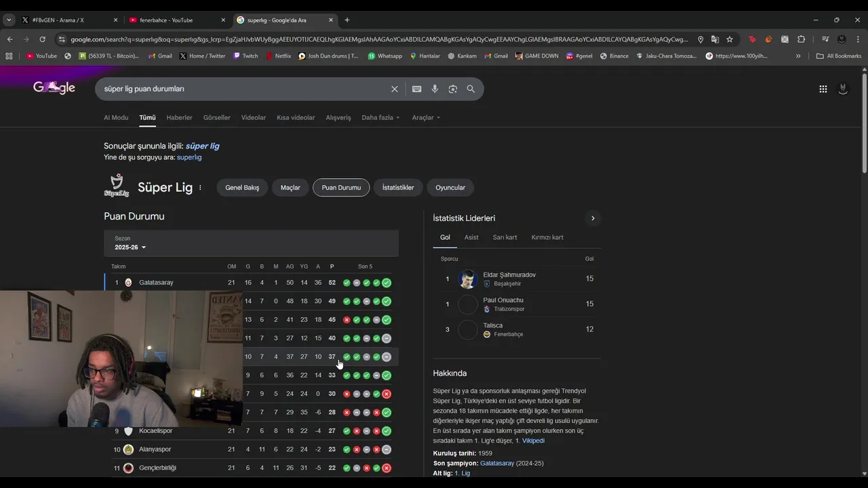
Task: Select the Genel Bakış chip
Action: 242,188
